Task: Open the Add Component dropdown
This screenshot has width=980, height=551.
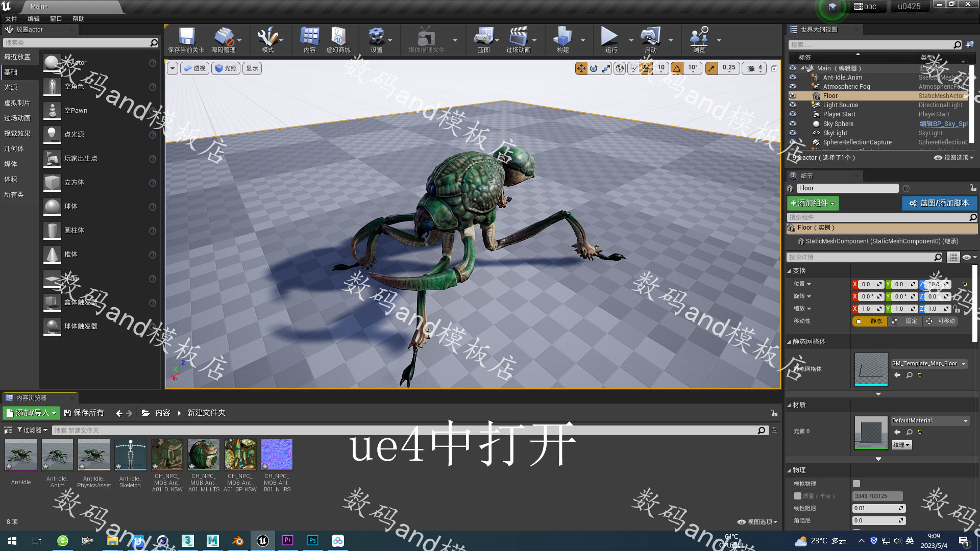Action: coord(813,203)
